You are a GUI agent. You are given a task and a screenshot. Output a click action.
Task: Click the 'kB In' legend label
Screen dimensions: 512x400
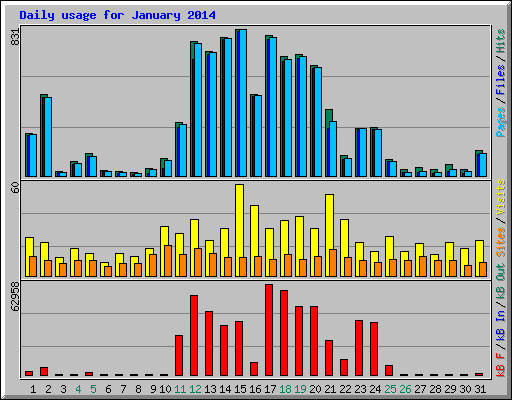501,326
